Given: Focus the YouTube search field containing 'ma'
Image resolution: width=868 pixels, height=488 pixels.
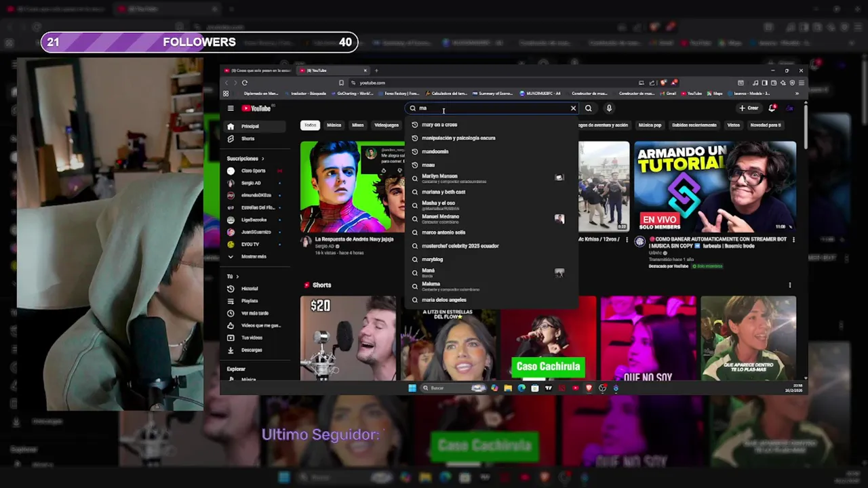Looking at the screenshot, I should click(x=492, y=108).
